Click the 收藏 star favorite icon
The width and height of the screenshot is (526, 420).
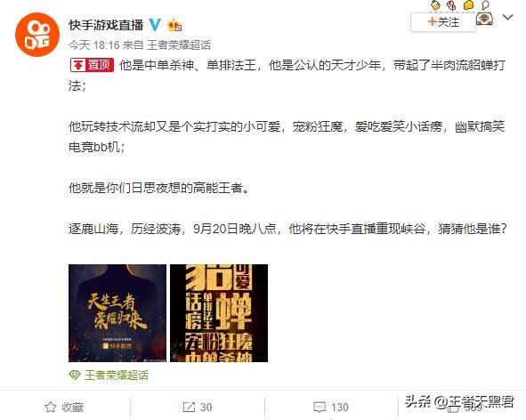pyautogui.click(x=51, y=407)
